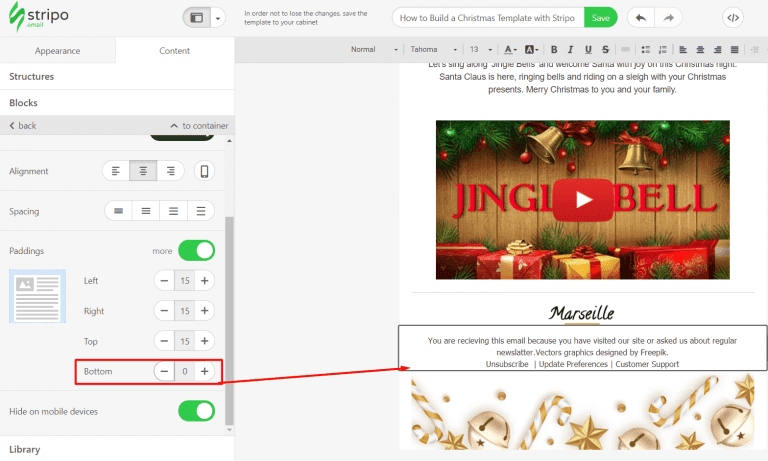Open the Normal paragraph style dropdown
This screenshot has width=768, height=461.
(375, 49)
